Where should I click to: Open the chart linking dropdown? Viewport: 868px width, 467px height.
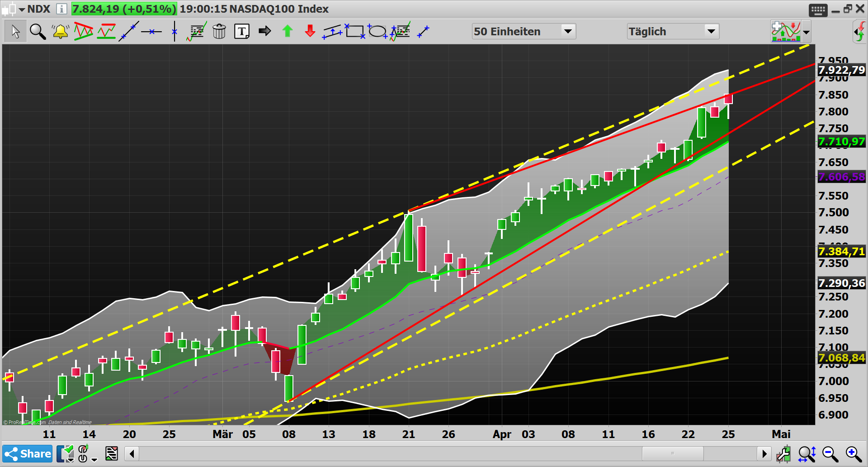(87, 454)
